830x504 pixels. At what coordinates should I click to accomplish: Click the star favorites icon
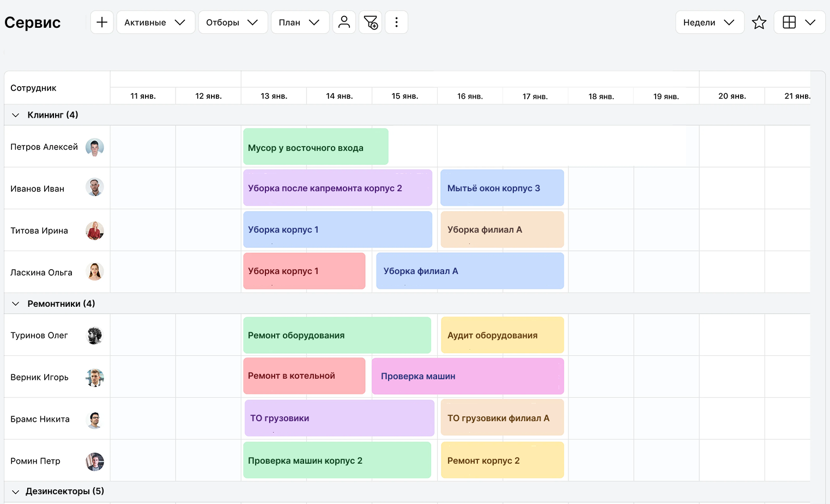point(759,22)
